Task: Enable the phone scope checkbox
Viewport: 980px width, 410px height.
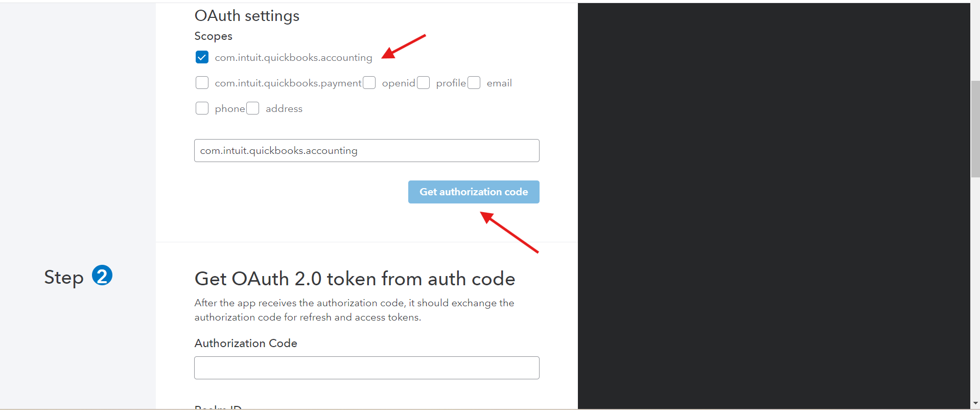Action: (x=202, y=108)
